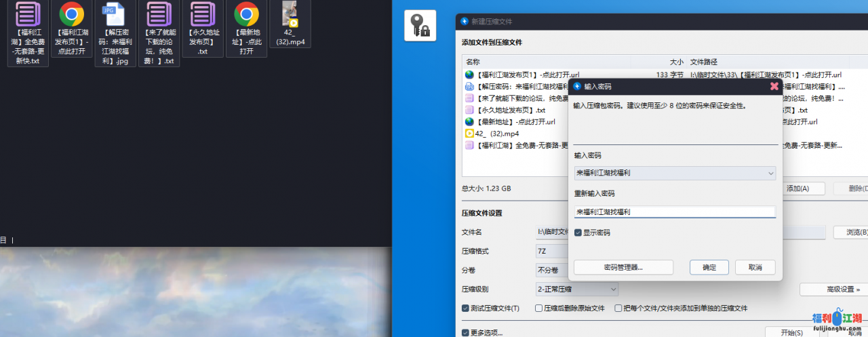Click the 高级设置 » button
868x337 pixels.
click(833, 290)
